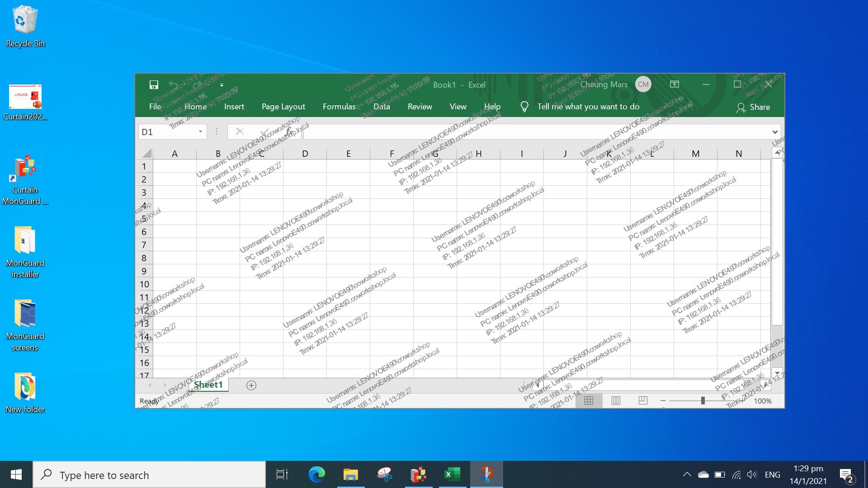The height and width of the screenshot is (488, 868).
Task: Open Snipping Tool from the taskbar
Action: point(385,474)
